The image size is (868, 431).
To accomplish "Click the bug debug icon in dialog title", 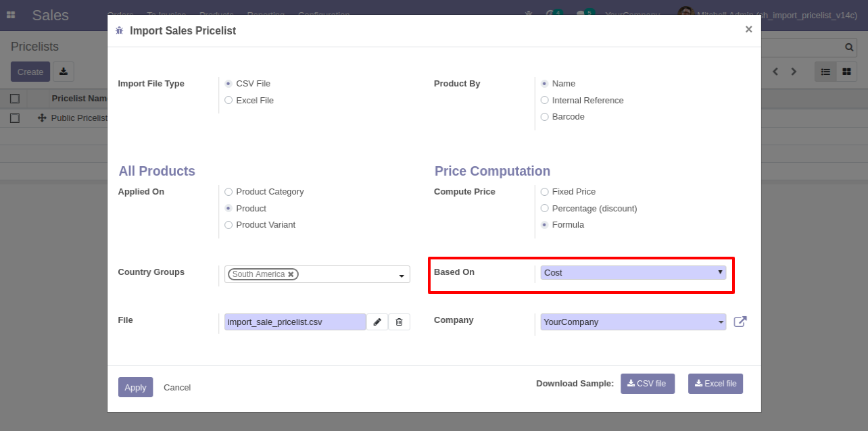I will tap(120, 30).
